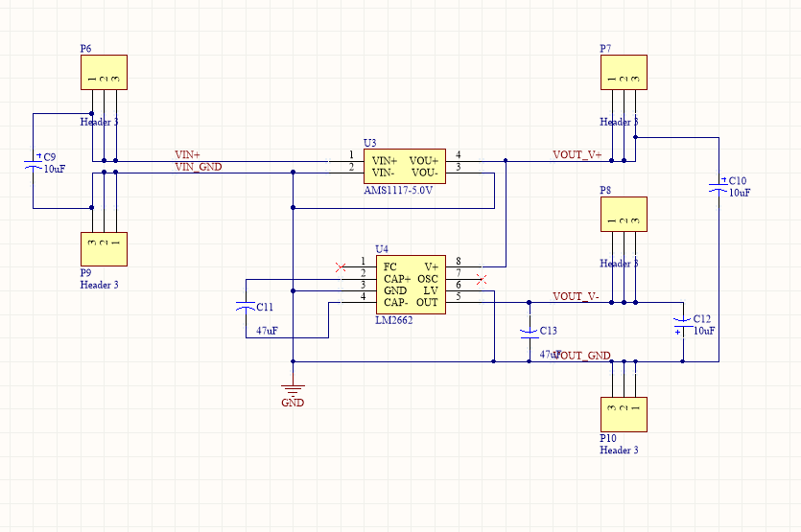Select capacitor C13 symbol

tap(530, 334)
